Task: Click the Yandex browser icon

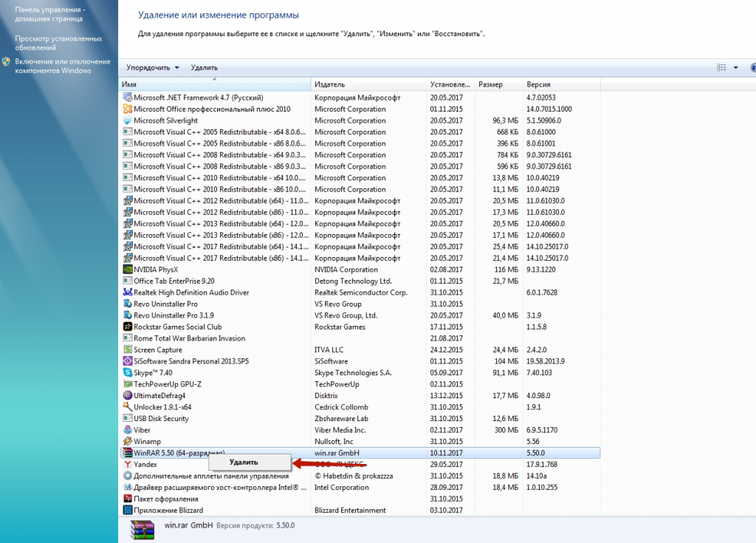Action: [128, 465]
